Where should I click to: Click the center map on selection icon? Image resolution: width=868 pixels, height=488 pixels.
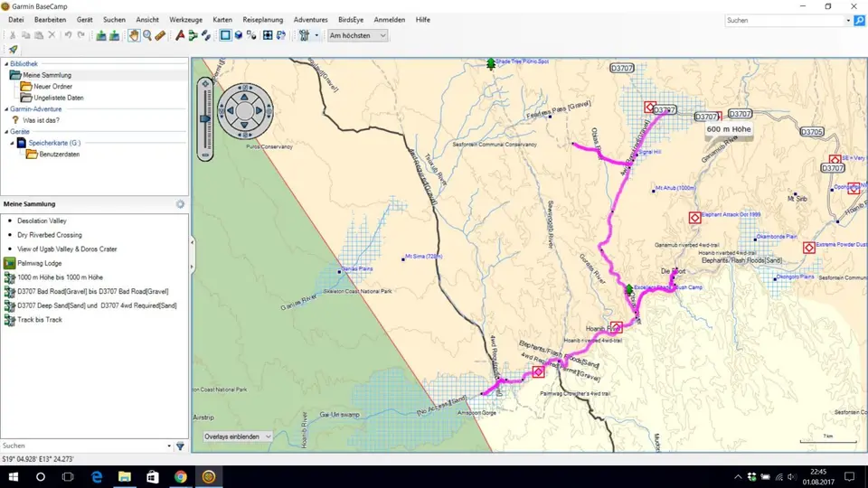click(x=268, y=35)
